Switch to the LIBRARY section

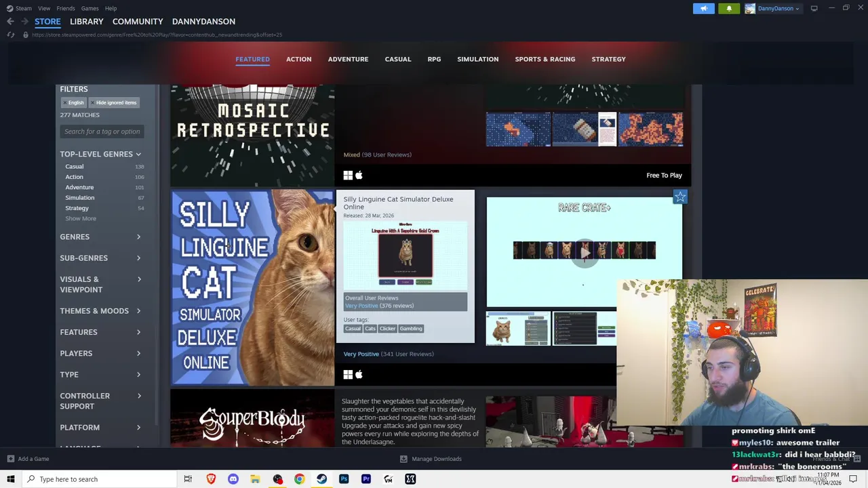87,22
